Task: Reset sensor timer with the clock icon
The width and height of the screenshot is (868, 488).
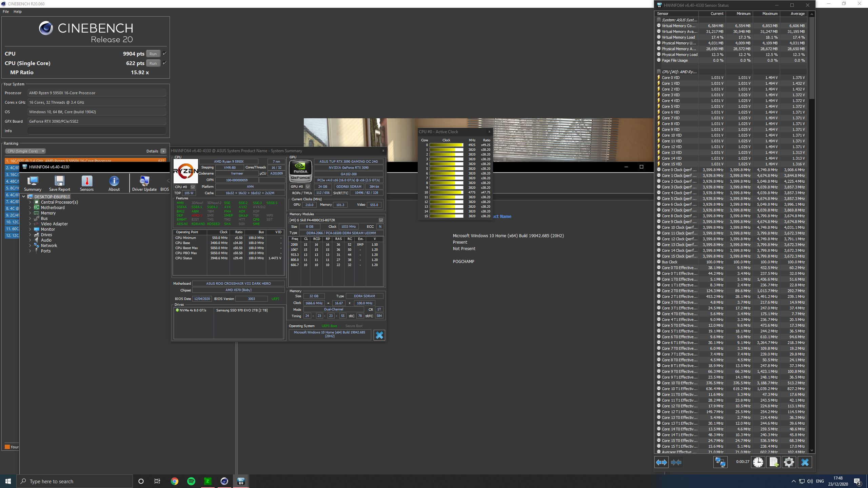Action: (758, 462)
